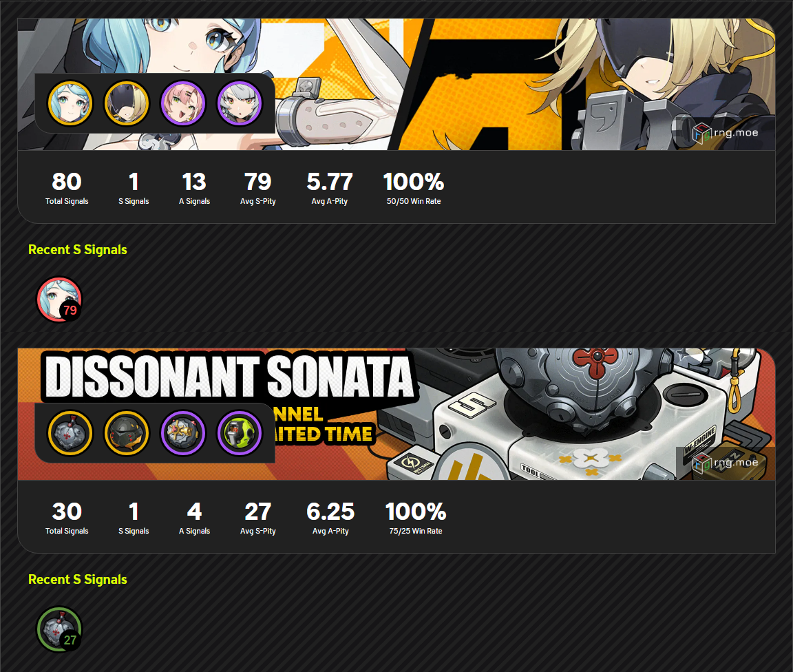This screenshot has width=793, height=672.
Task: Click the Dissonant Sonata banner title
Action: tap(229, 377)
